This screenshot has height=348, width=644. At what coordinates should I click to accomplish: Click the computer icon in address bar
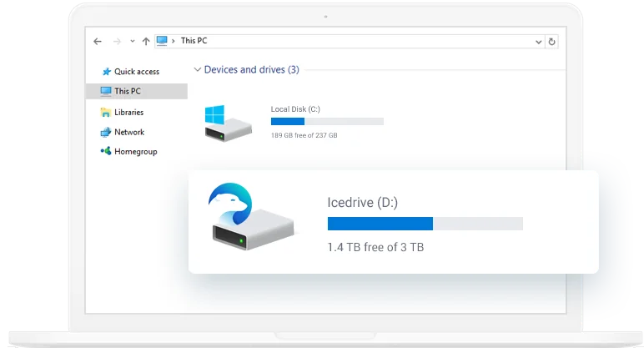click(x=162, y=41)
